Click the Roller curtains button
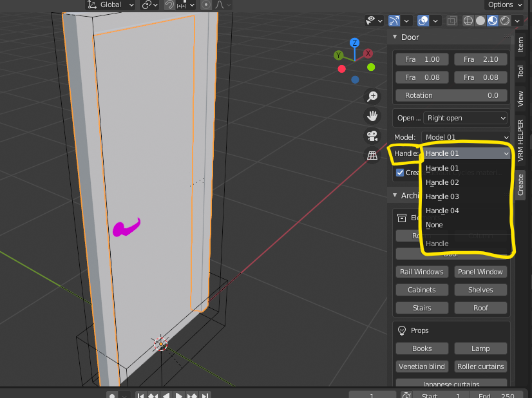 (x=480, y=366)
